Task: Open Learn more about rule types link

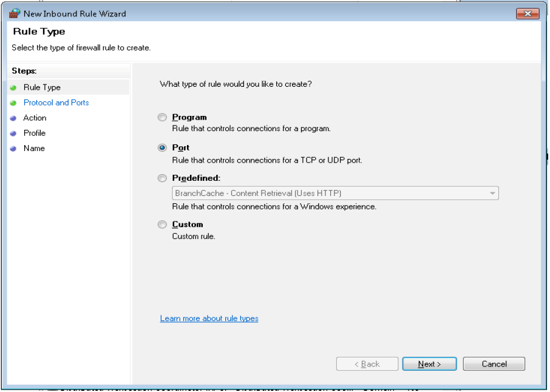Action: [209, 319]
